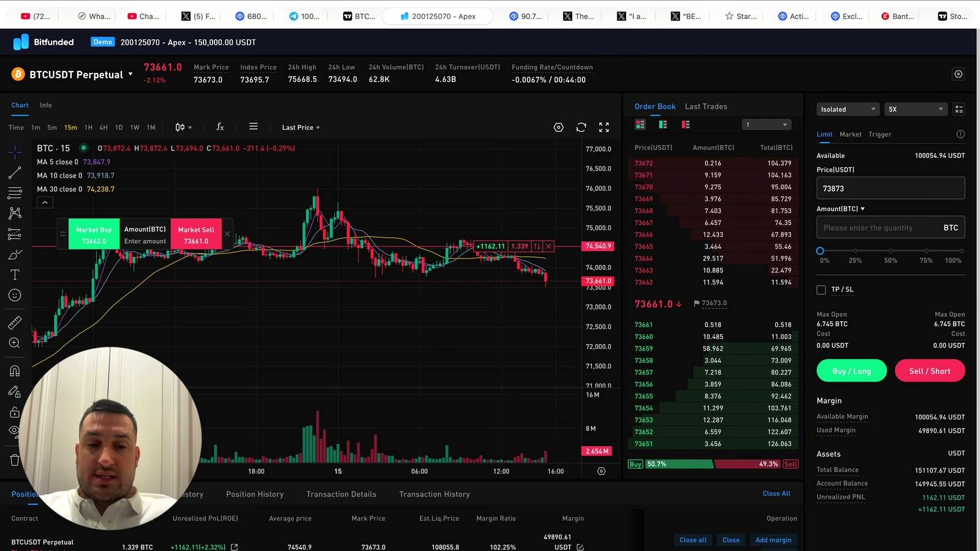
Task: Lock all drawing tools
Action: (x=15, y=412)
